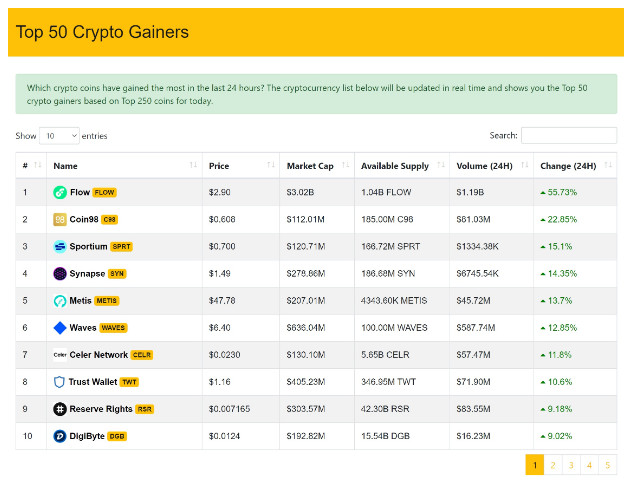This screenshot has height=482, width=632.
Task: Click the WAVES ticker badge
Action: click(x=113, y=328)
